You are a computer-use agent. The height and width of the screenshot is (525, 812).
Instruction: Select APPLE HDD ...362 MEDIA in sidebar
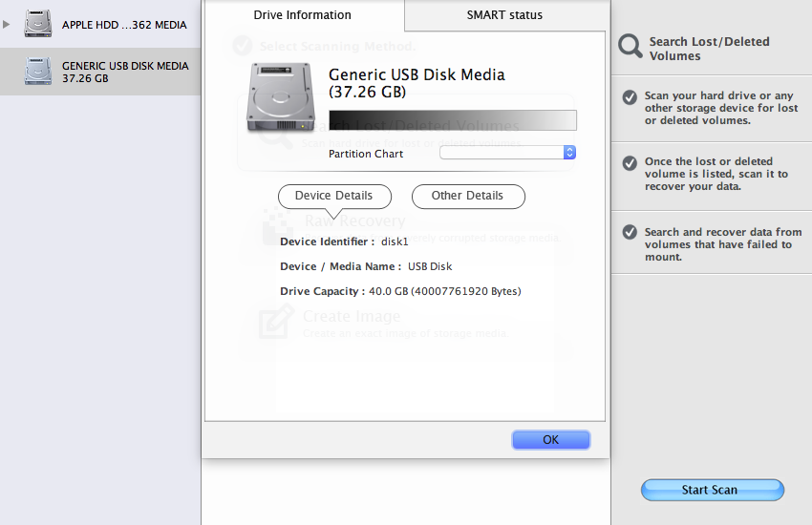pyautogui.click(x=100, y=24)
